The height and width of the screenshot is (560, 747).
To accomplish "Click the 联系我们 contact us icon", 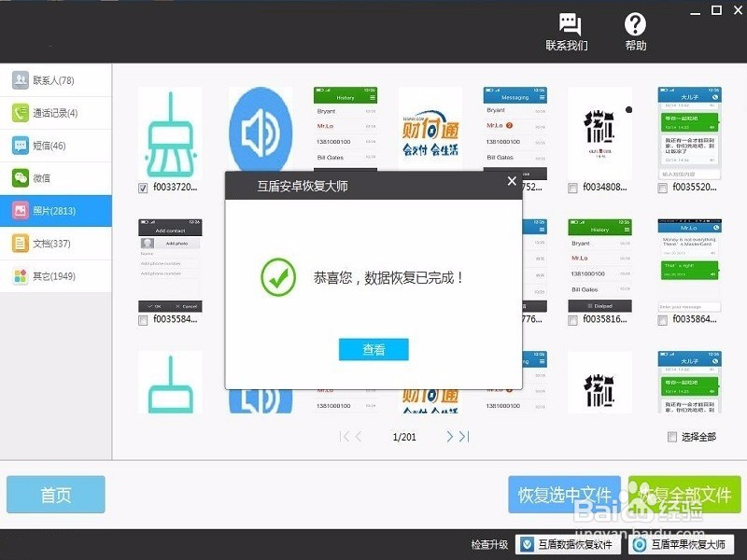I will [x=570, y=30].
